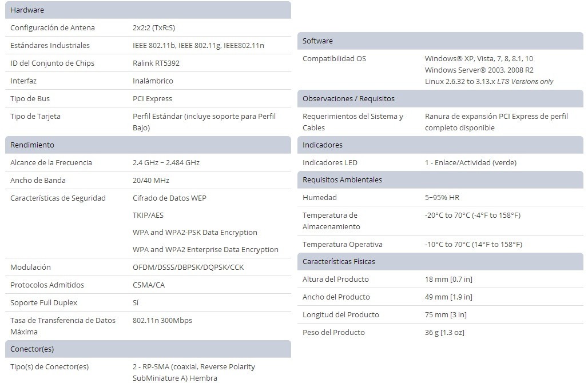Click the Características de Seguridad label
This screenshot has height=383, width=588.
(x=58, y=198)
